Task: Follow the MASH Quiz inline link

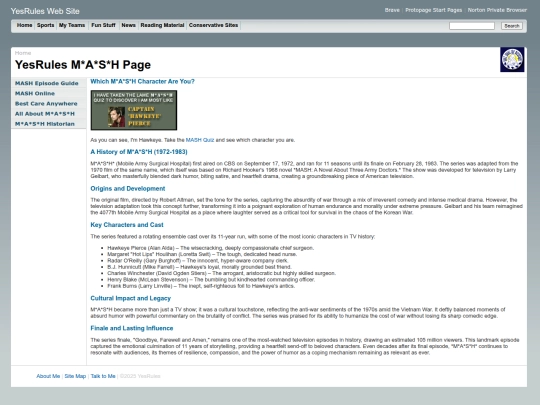Action: pyautogui.click(x=200, y=140)
